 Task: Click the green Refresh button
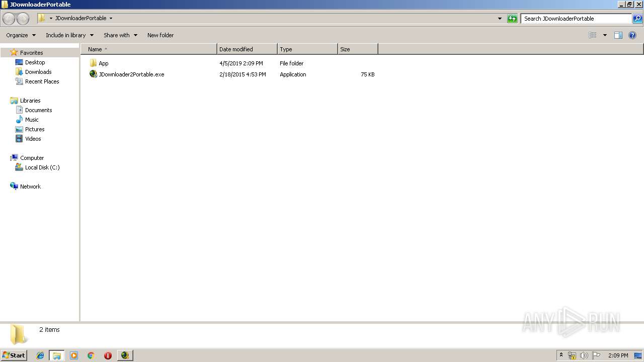512,19
